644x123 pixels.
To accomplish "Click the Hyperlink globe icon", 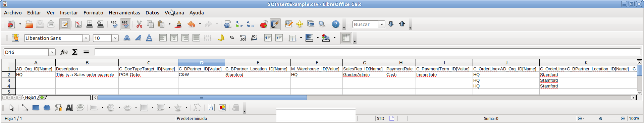I will [x=228, y=24].
